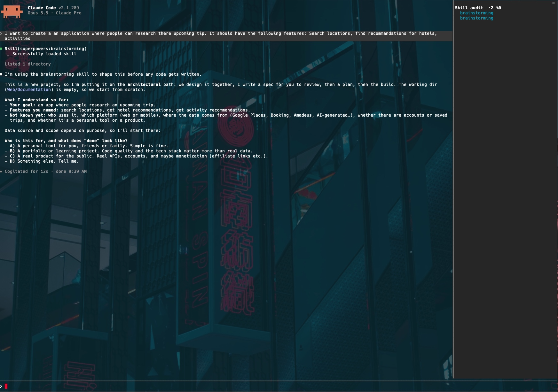Click the Features you named bullet line
Screen dimensions: 558x392
coord(127,110)
